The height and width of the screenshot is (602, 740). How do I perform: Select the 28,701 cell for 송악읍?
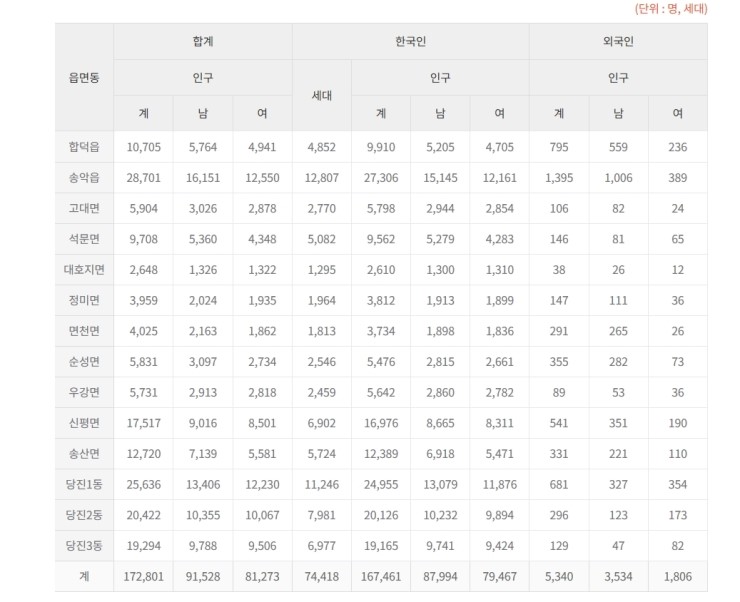(143, 178)
